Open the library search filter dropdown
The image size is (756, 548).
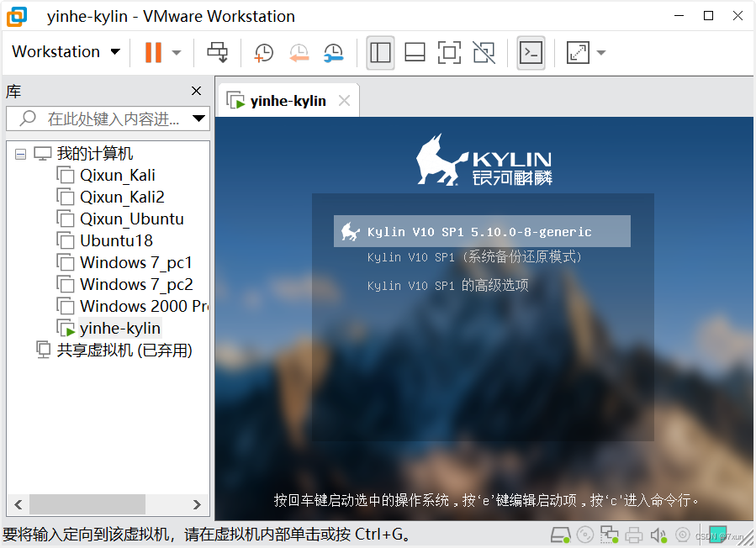click(x=198, y=118)
